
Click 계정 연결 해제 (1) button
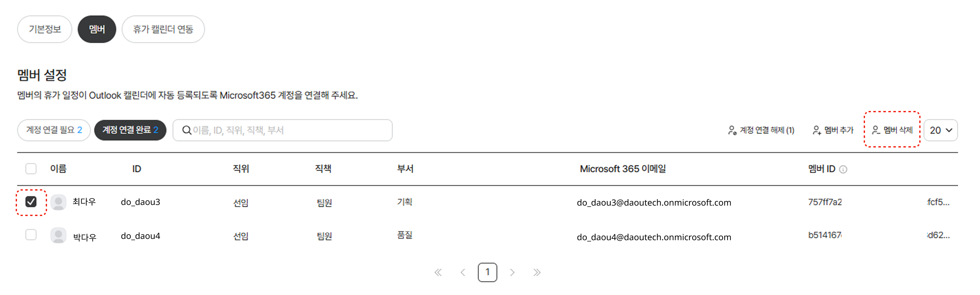[761, 131]
